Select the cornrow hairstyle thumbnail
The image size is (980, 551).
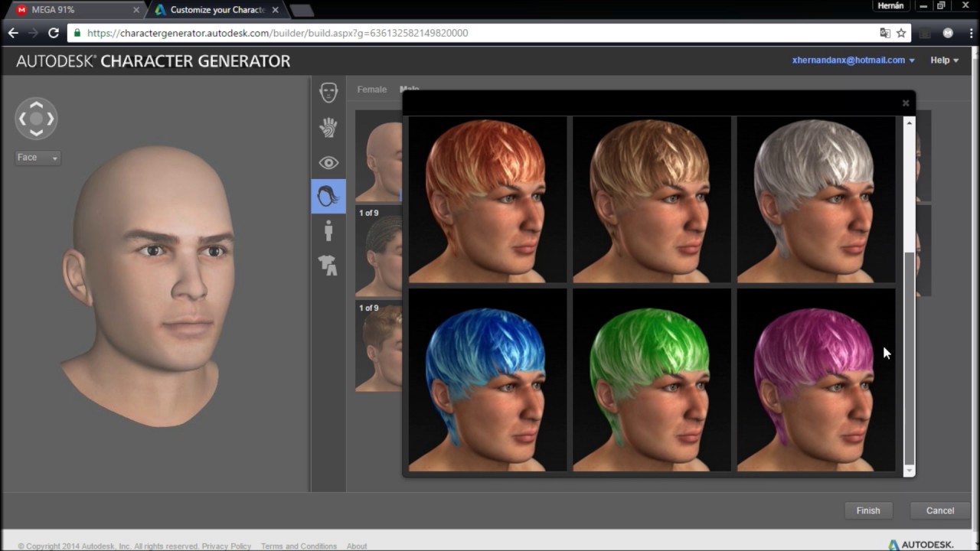[379, 251]
